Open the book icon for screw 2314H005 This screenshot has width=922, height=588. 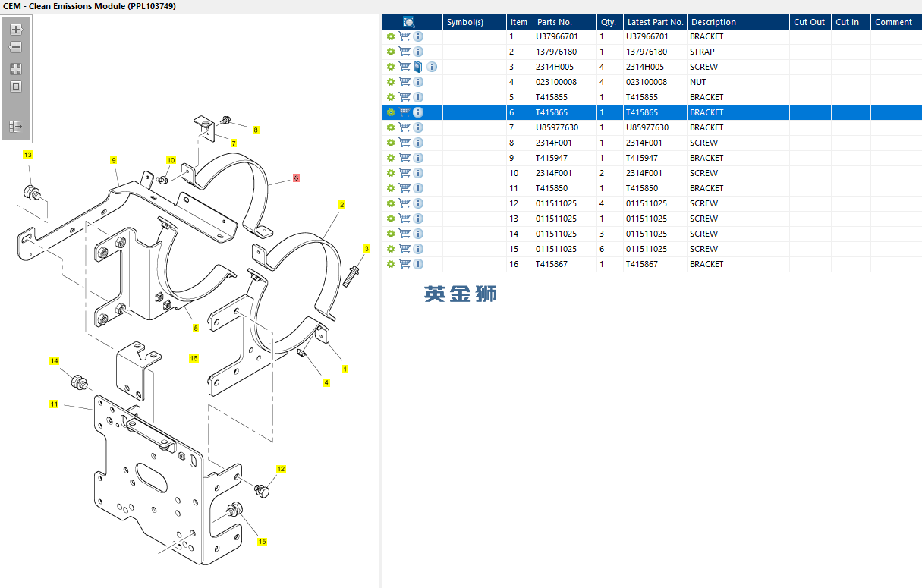[418, 67]
